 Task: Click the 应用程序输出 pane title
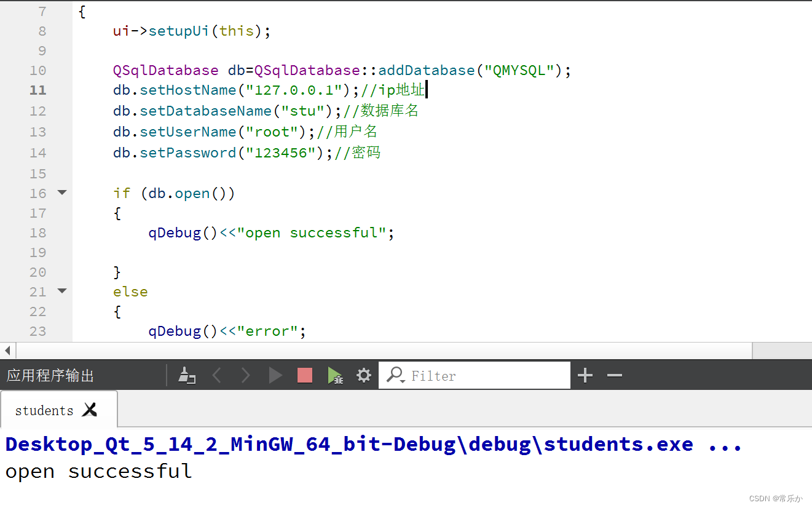point(50,375)
